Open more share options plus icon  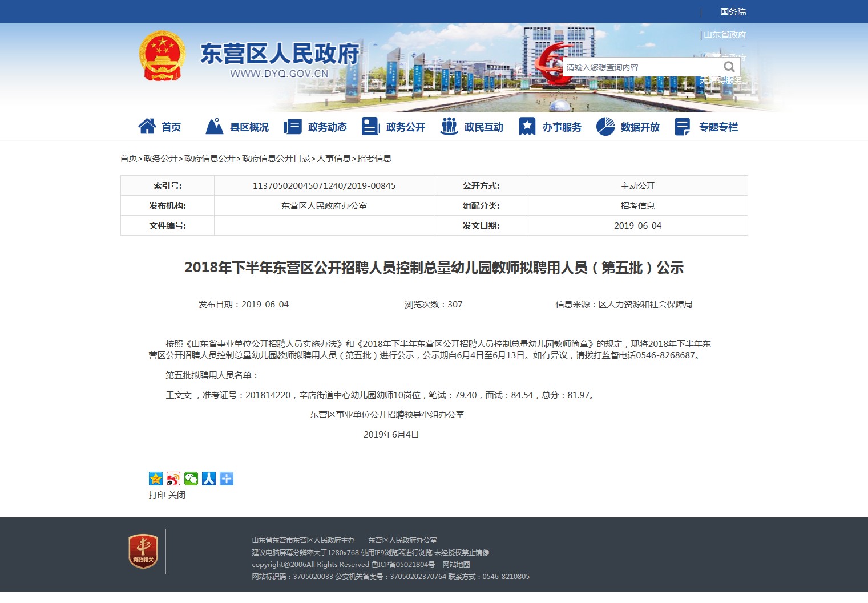[x=227, y=479]
